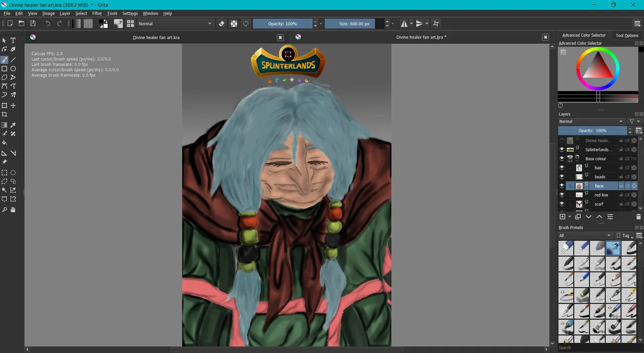Move the layer up in the stack

tap(599, 217)
